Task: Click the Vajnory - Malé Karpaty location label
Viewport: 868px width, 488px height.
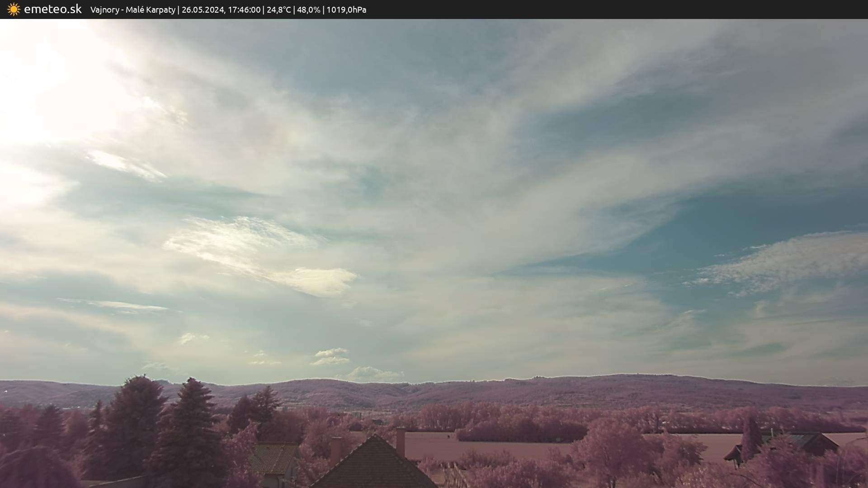Action: [132, 10]
